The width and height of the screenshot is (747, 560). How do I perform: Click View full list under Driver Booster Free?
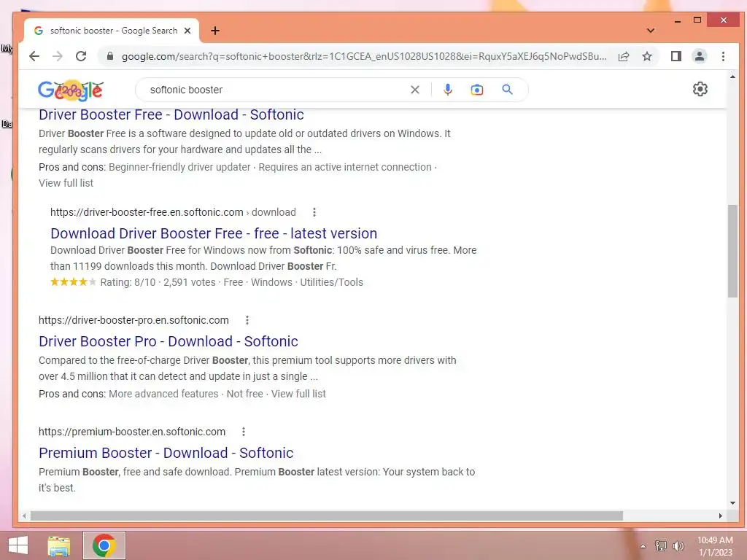[66, 183]
